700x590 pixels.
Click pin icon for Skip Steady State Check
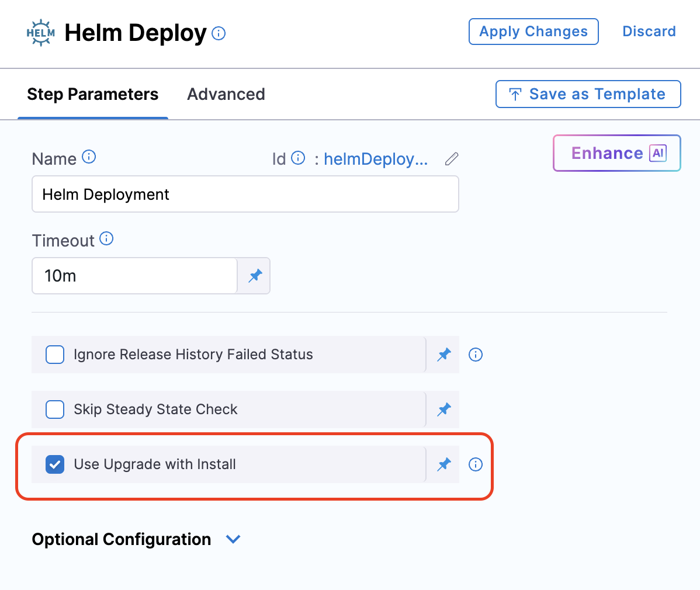pos(444,409)
